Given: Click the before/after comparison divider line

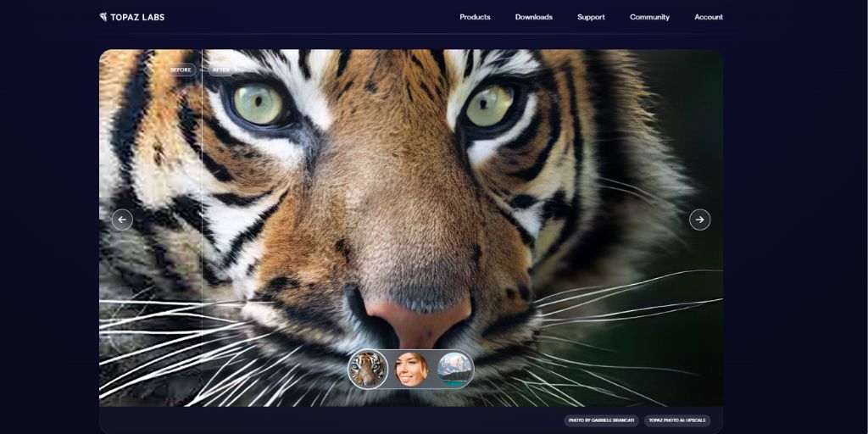Looking at the screenshot, I should point(202,227).
